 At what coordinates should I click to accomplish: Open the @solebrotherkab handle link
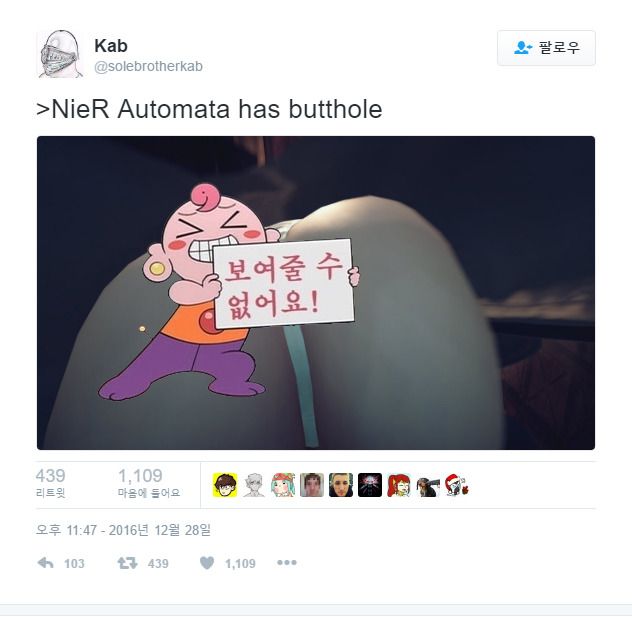point(148,66)
